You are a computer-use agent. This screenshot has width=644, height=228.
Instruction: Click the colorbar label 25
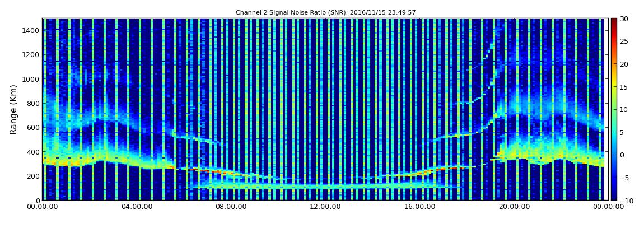624,41
